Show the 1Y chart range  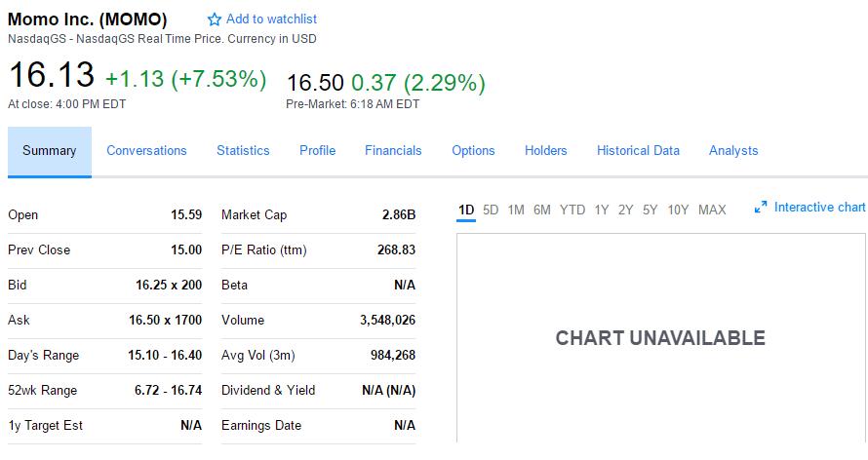point(602,210)
